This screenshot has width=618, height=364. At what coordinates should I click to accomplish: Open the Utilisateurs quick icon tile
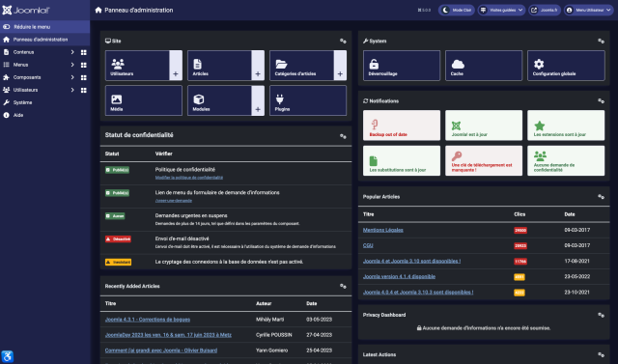coord(137,66)
